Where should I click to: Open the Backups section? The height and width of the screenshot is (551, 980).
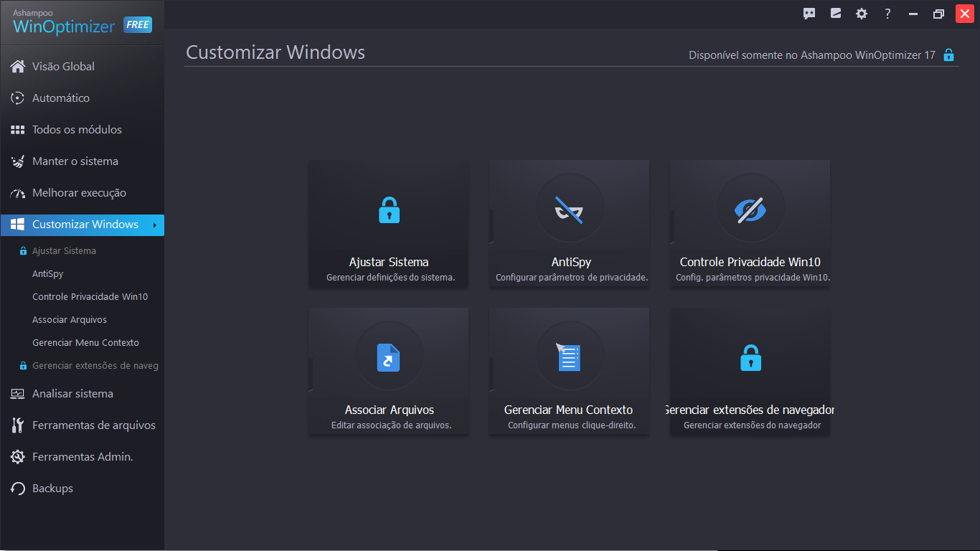coord(52,489)
